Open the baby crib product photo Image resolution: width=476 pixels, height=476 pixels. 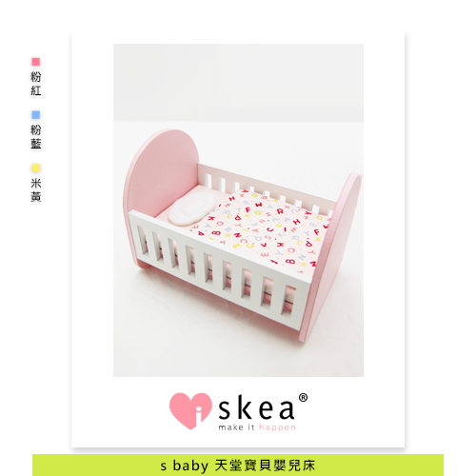click(x=238, y=210)
